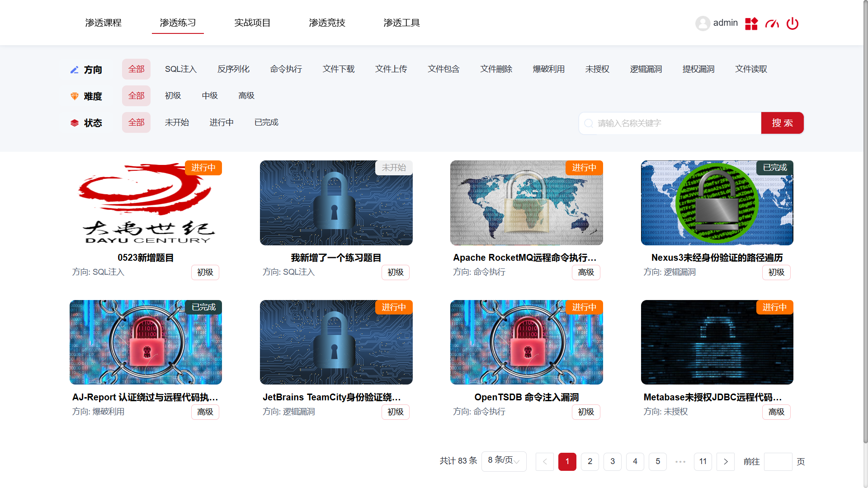Open the 渗透课程 tab
This screenshot has height=488, width=868.
click(103, 23)
